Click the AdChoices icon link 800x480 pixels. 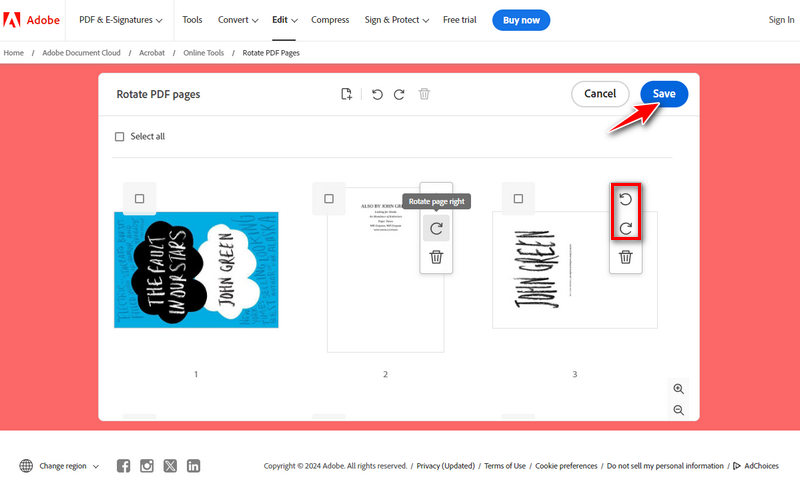pyautogui.click(x=756, y=466)
